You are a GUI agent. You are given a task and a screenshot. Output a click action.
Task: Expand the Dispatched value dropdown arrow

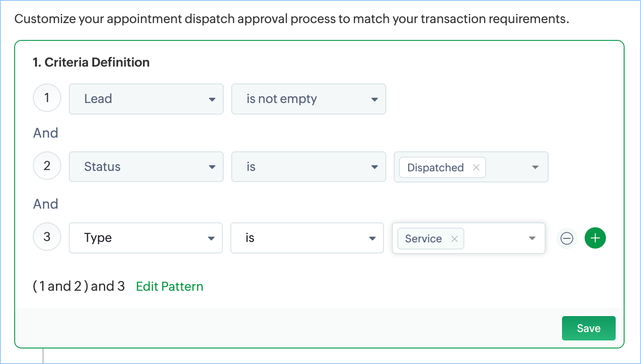point(535,167)
